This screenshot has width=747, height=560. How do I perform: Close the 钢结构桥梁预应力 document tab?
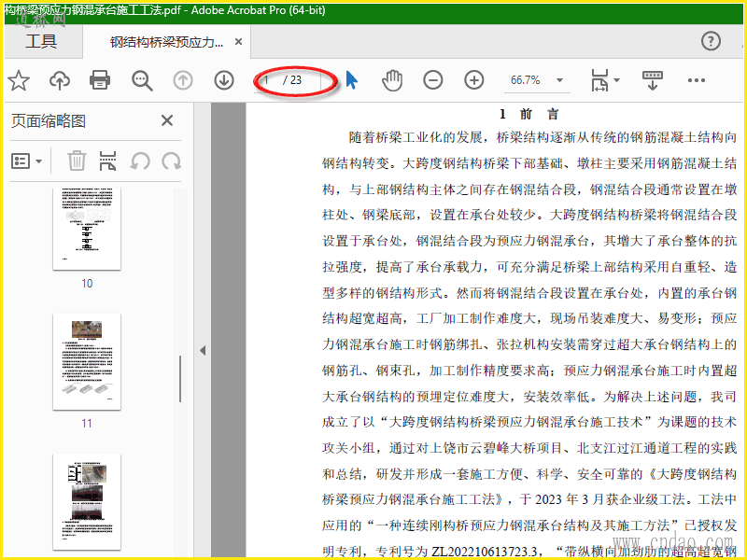[238, 42]
